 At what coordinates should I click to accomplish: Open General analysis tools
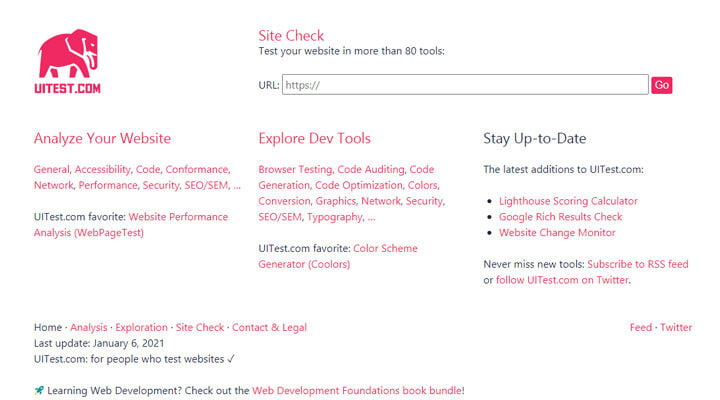pos(51,169)
